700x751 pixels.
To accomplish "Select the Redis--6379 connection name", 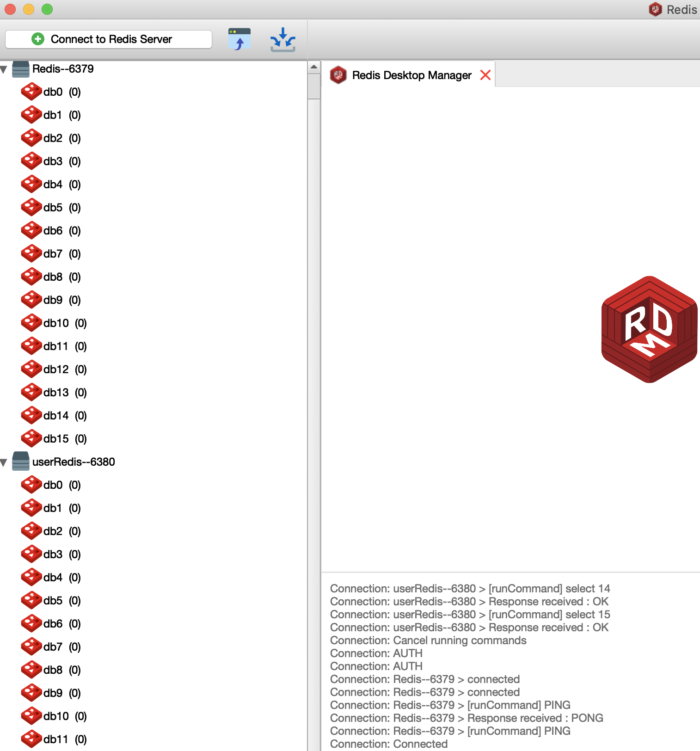I will tap(63, 69).
